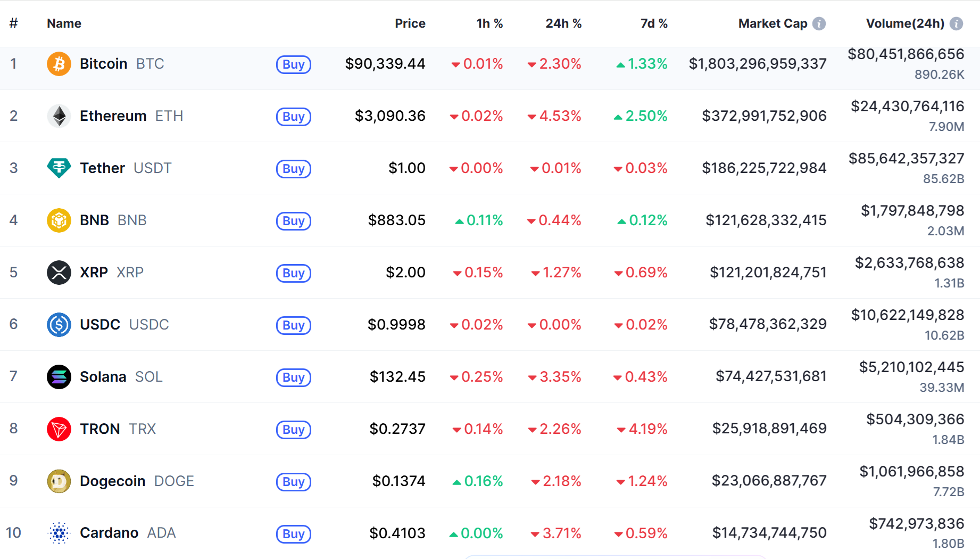Click the 890.26K Bitcoin volume value
The width and height of the screenshot is (980, 559).
pyautogui.click(x=940, y=75)
